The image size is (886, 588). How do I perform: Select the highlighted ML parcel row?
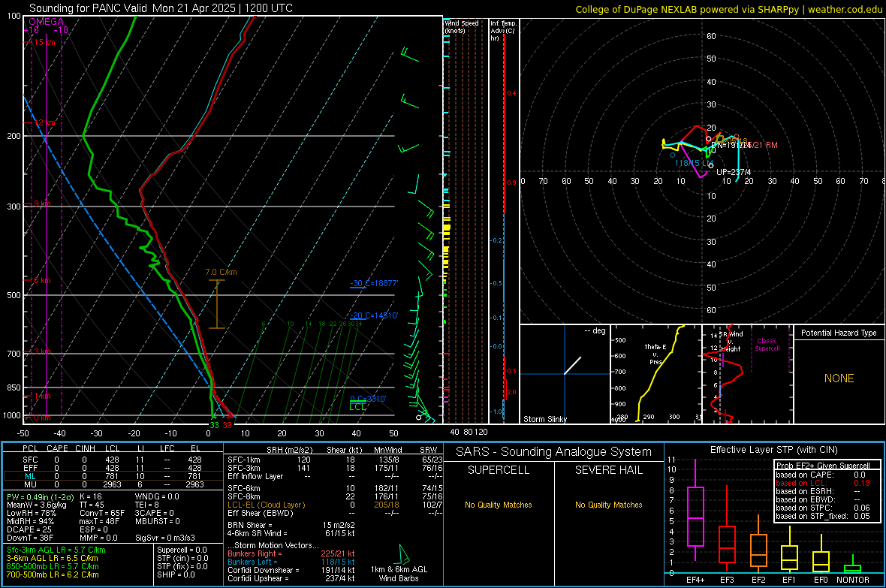pos(113,476)
